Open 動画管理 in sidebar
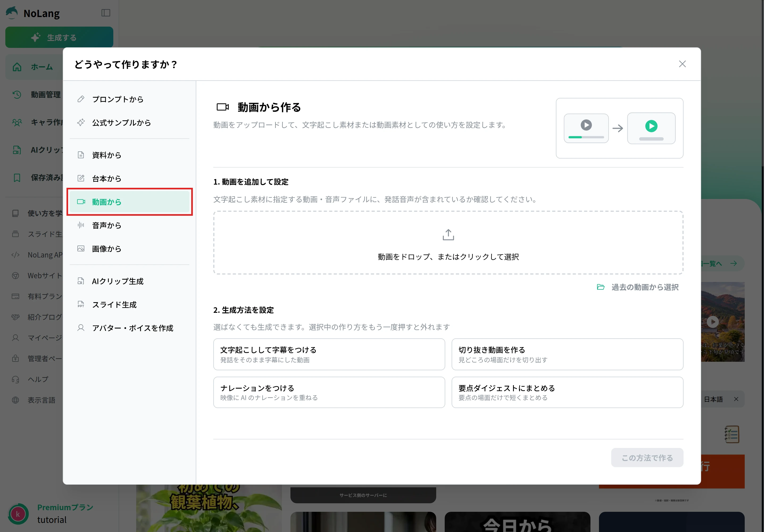The image size is (766, 532). click(34, 95)
